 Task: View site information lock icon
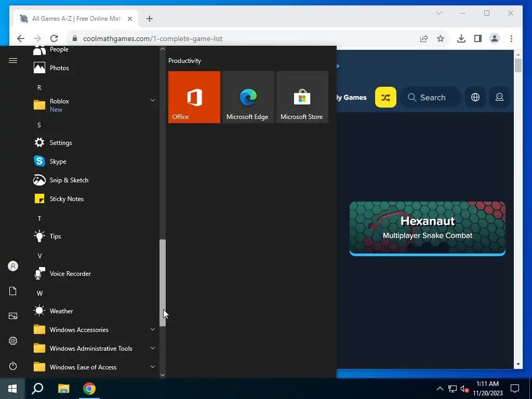tap(75, 38)
